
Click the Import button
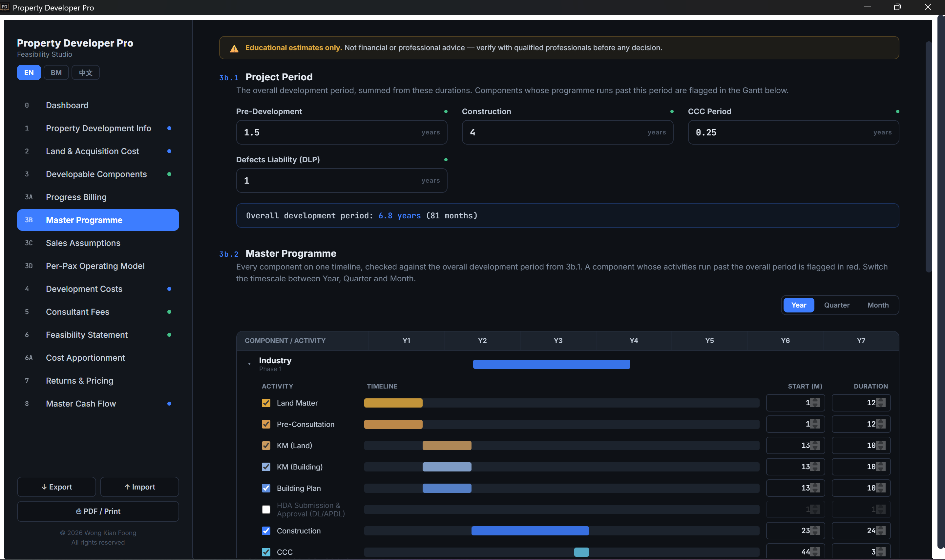pyautogui.click(x=140, y=487)
